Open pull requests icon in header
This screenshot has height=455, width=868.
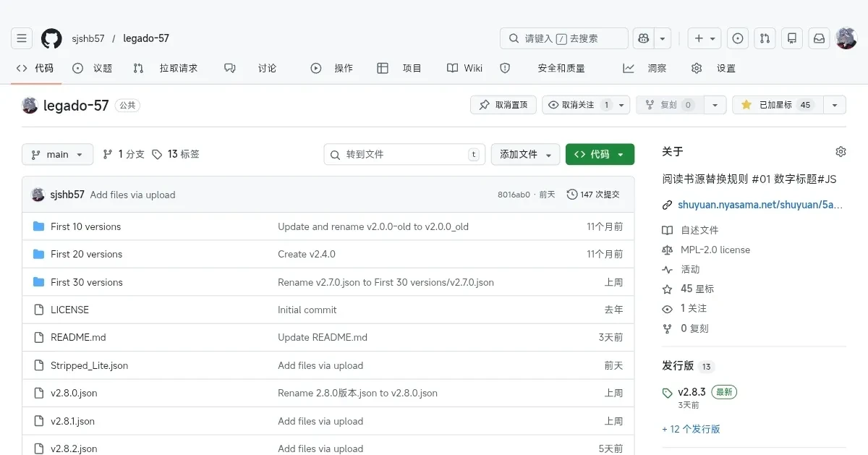click(765, 38)
